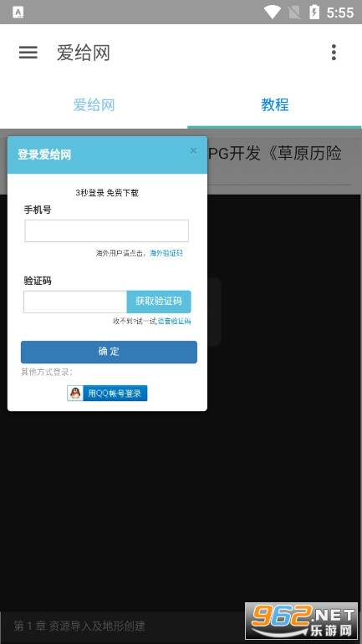Switch to the 爱给网 tab
362x644 pixels.
[x=94, y=105]
